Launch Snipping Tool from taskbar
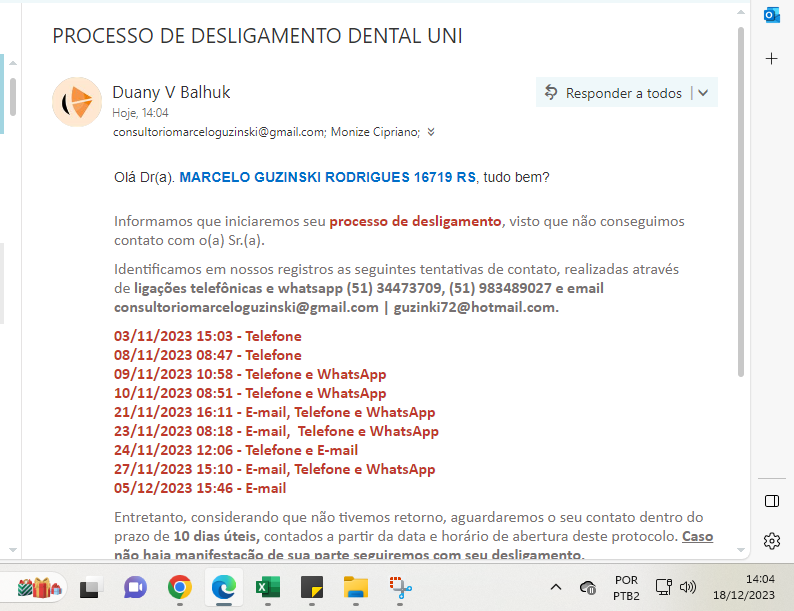794x611 pixels. pos(402,587)
